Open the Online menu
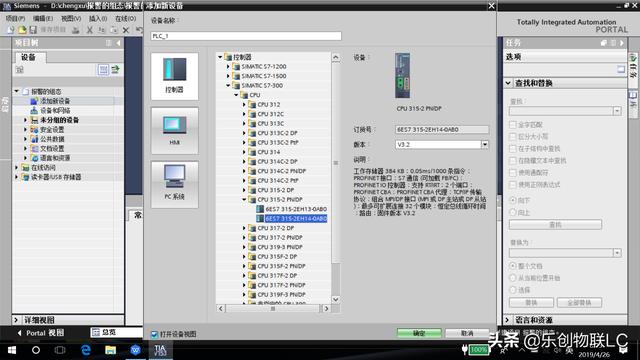The height and width of the screenshot is (360, 640). coord(125,18)
